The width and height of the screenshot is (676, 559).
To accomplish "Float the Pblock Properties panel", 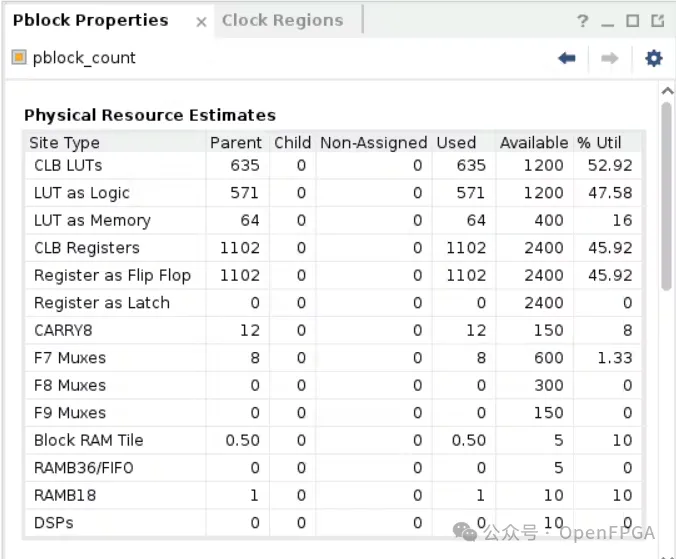I will tap(657, 21).
